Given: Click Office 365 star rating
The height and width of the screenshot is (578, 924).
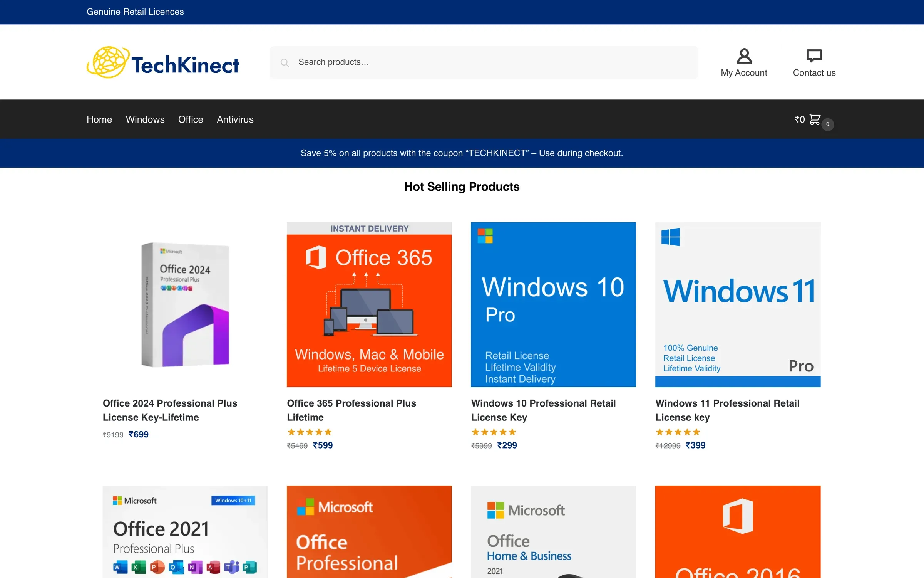Looking at the screenshot, I should click(310, 432).
